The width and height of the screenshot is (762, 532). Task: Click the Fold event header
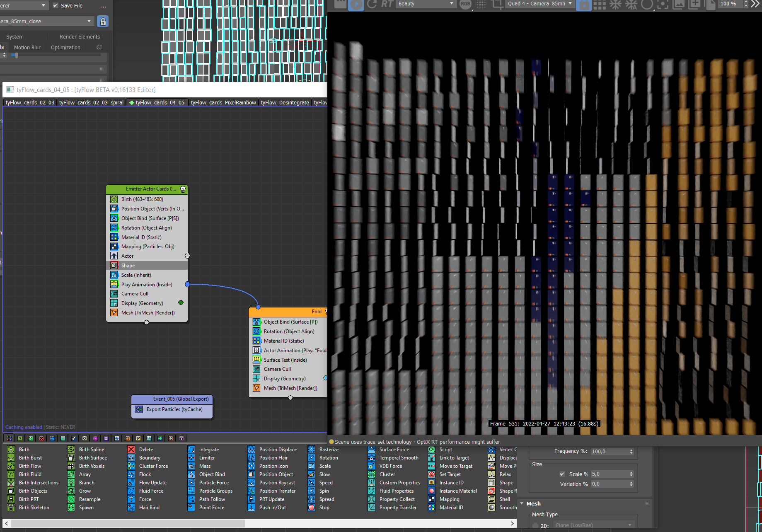click(x=288, y=312)
